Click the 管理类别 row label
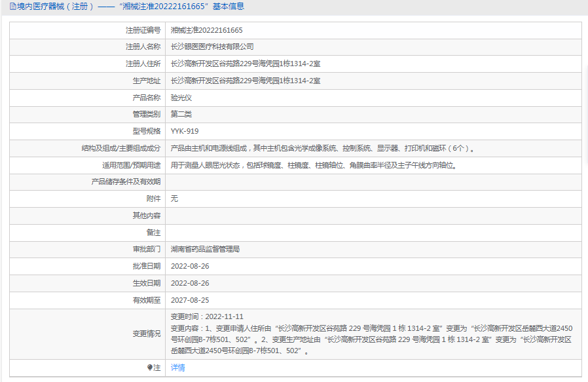Viewport: 588px width, 382px height. [x=146, y=115]
